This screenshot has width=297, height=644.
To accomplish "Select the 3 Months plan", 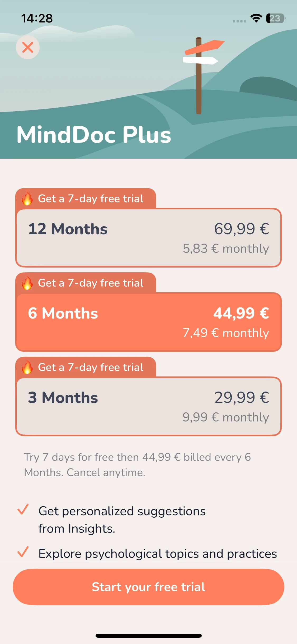I will [x=148, y=406].
